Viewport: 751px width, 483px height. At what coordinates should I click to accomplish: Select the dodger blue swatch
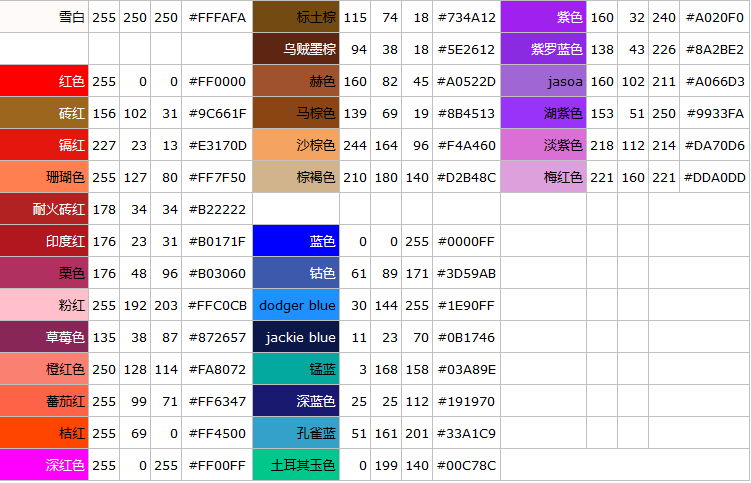(296, 305)
